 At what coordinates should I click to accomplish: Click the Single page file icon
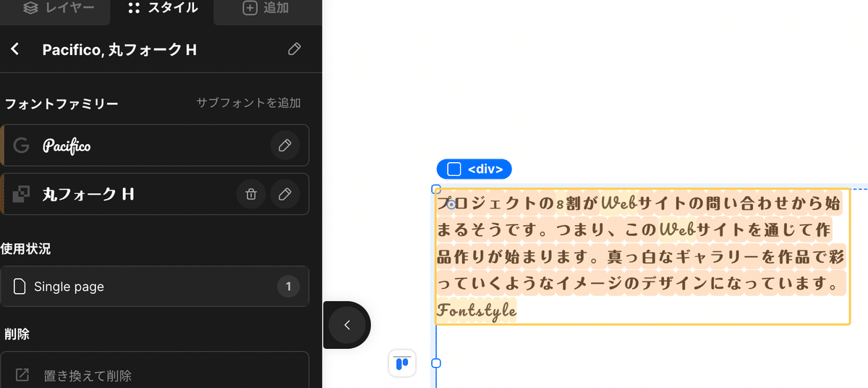pyautogui.click(x=20, y=287)
